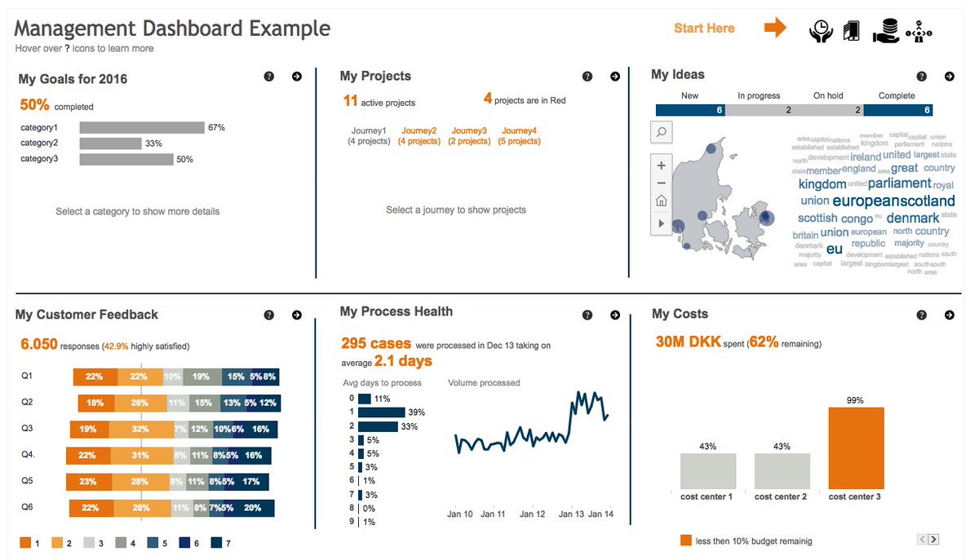This screenshot has height=560, width=979.
Task: Select the In progress ideas segment
Action: click(760, 110)
